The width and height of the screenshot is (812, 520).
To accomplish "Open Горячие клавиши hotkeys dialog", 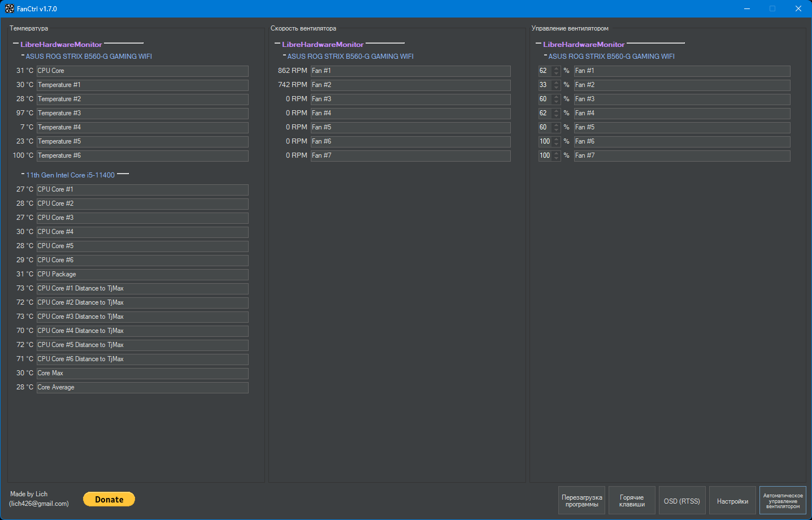I will click(x=632, y=500).
